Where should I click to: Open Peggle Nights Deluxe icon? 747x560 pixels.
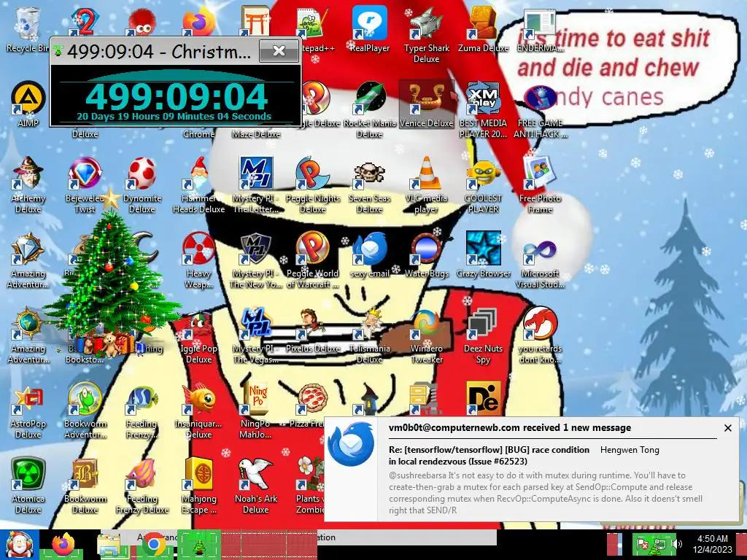pyautogui.click(x=312, y=184)
